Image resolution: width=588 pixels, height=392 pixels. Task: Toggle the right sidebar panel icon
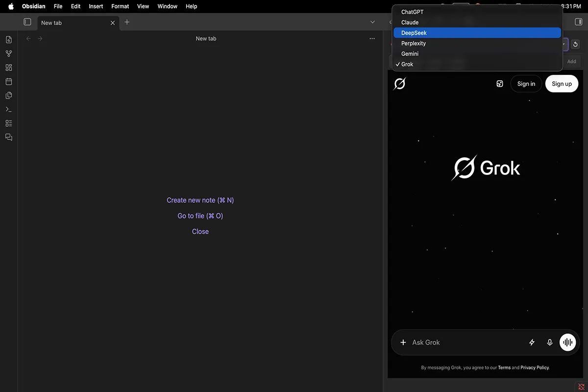click(578, 22)
